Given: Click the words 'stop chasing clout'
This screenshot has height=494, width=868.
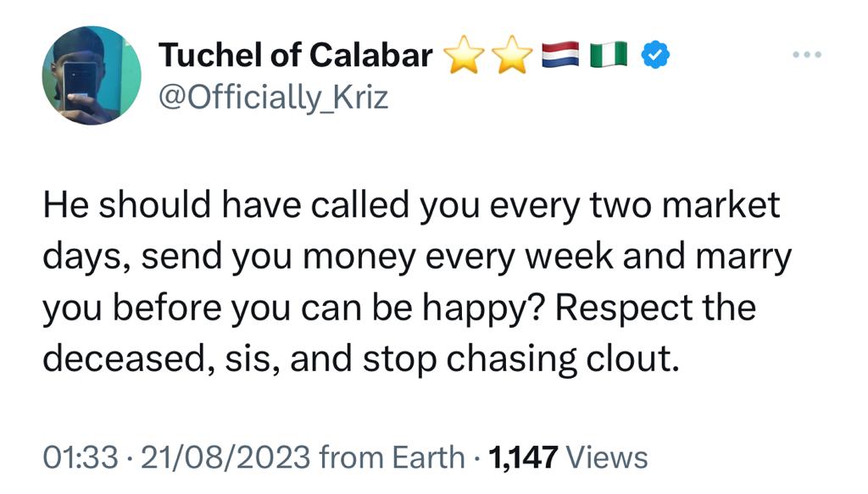Looking at the screenshot, I should click(x=520, y=359).
